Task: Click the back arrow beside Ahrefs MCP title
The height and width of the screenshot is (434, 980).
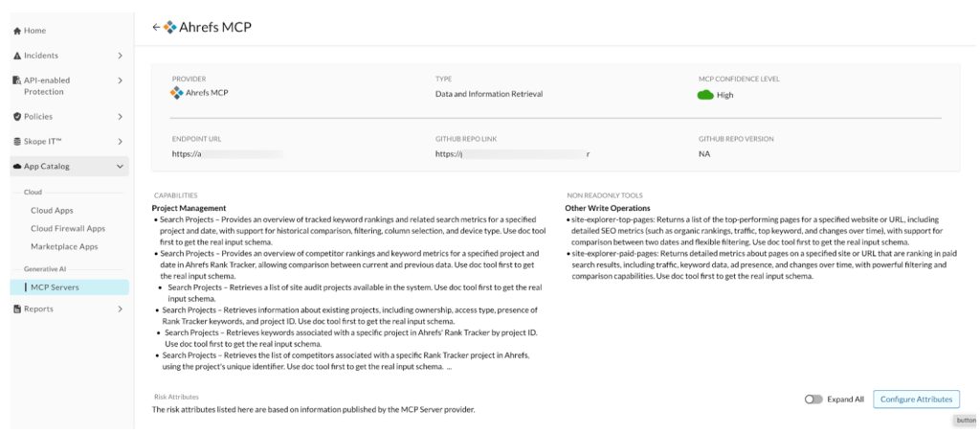Action: coord(156,28)
